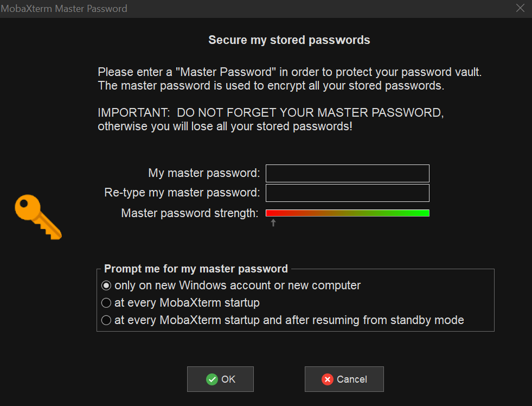Click the 'Master password strength' label
The width and height of the screenshot is (532, 406).
pos(189,213)
